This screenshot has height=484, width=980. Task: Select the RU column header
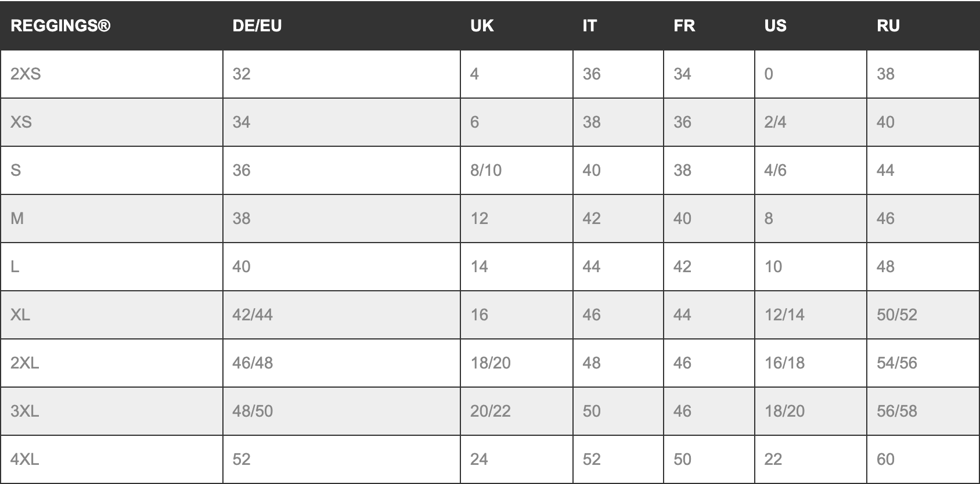(x=888, y=26)
